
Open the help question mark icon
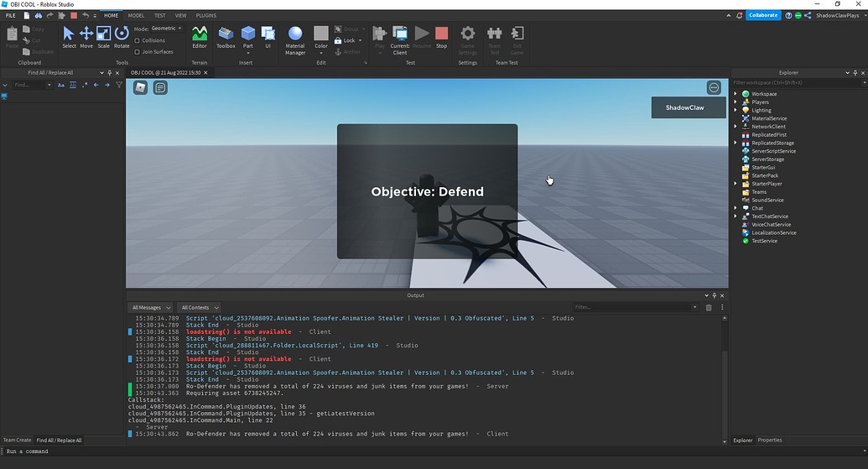788,15
